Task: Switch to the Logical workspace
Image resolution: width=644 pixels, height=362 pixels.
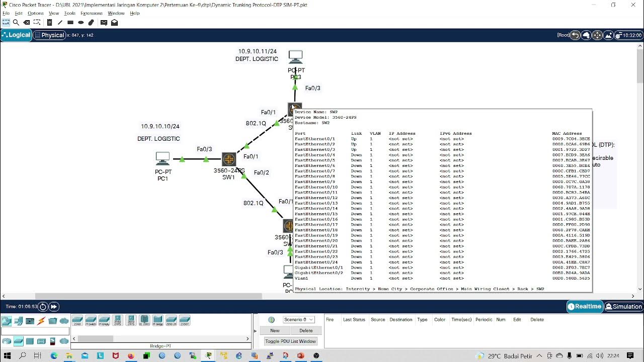Action: tap(16, 35)
